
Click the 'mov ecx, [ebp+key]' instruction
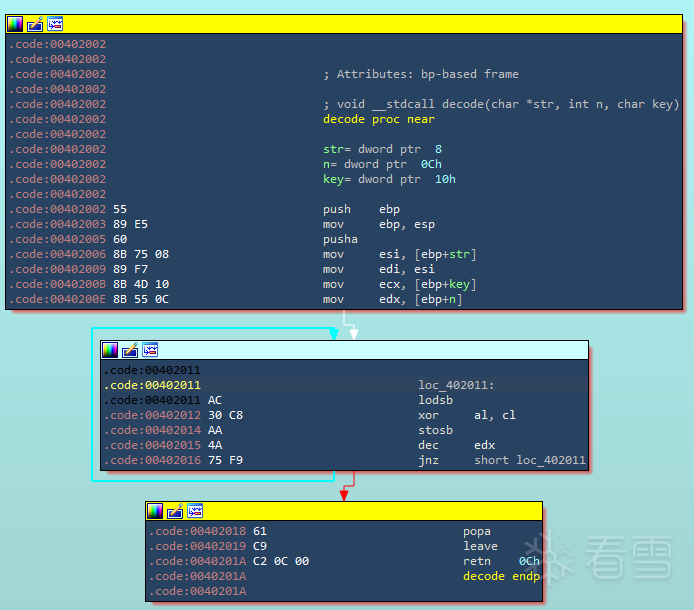coord(400,284)
